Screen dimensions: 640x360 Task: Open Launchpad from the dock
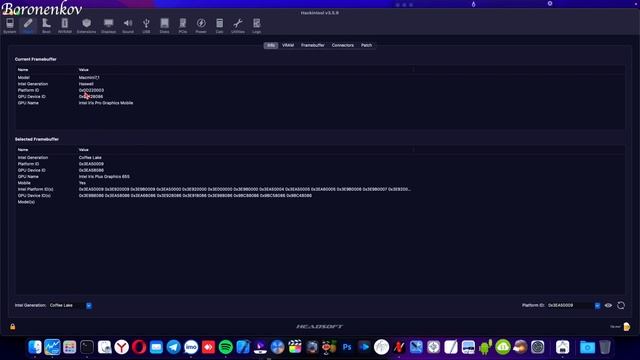tap(69, 347)
